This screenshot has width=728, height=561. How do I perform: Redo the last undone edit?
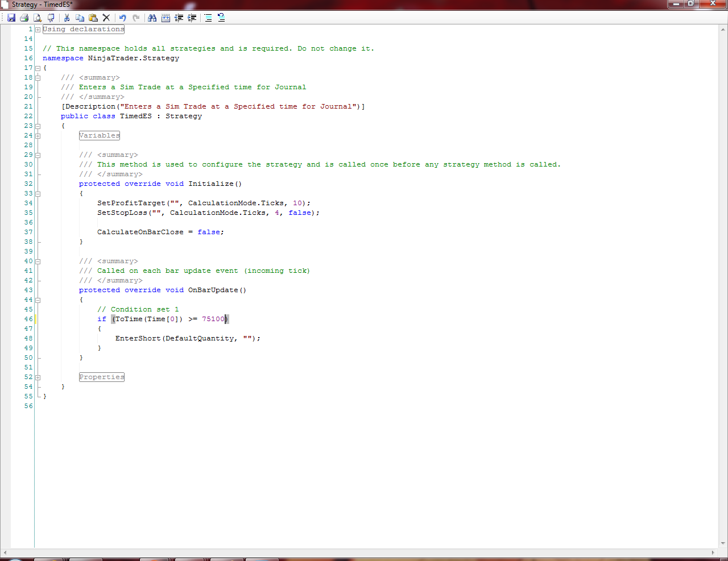pyautogui.click(x=136, y=18)
